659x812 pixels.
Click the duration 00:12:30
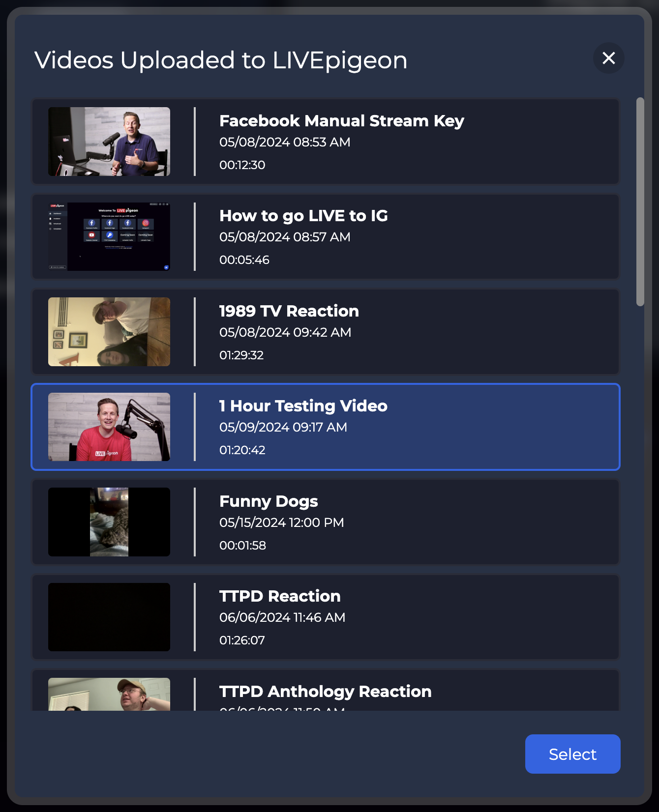click(242, 165)
